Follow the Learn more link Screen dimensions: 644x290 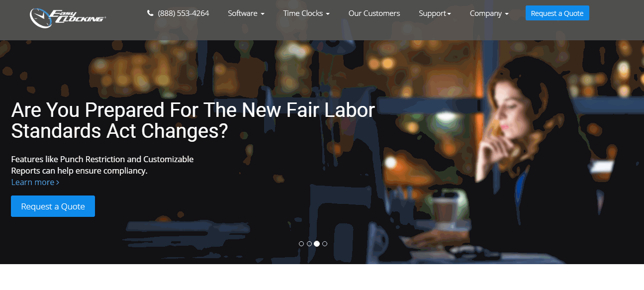click(35, 182)
